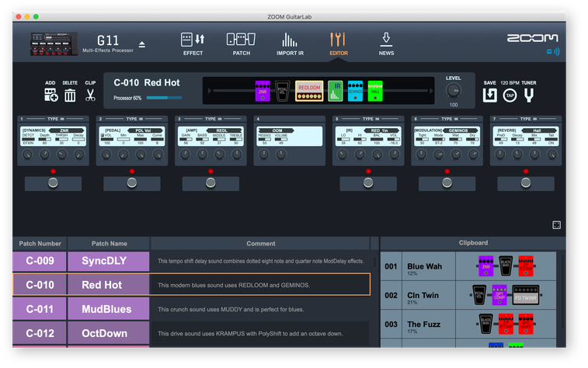The width and height of the screenshot is (588, 368).
Task: Open the EFFECT tab
Action: pyautogui.click(x=193, y=43)
